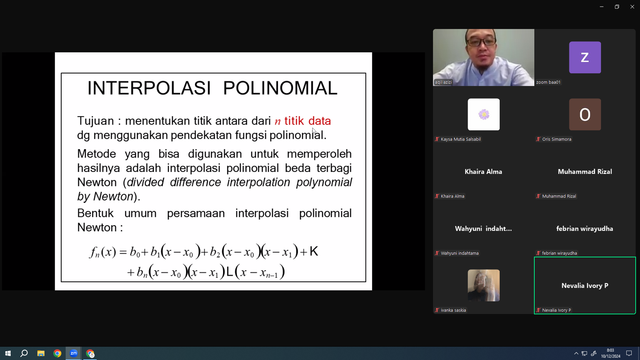Click the slide title 'INTERPOLASI POLINOMIAL'
Image resolution: width=640 pixels, height=360 pixels.
tap(213, 88)
